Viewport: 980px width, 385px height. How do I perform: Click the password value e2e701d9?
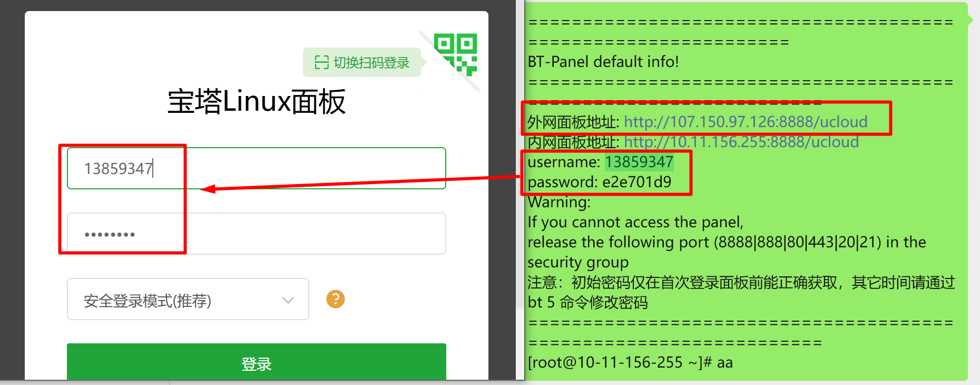tap(637, 182)
